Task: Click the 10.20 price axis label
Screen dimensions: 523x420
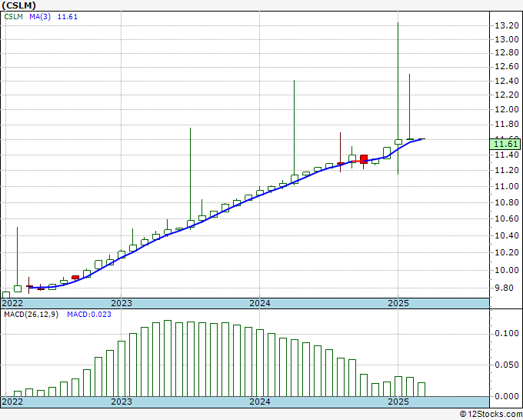Action: (x=506, y=252)
